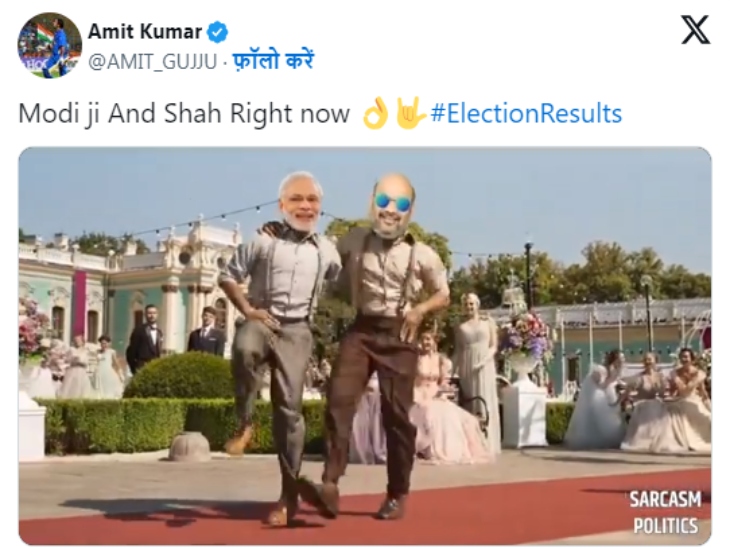730x548 pixels.
Task: Open Amit Kumar's profile avatar
Action: (x=50, y=46)
